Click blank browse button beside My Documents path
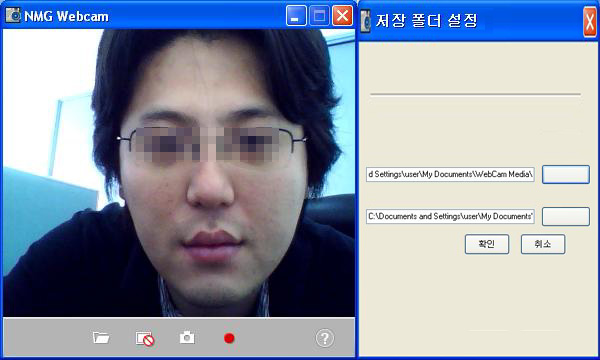The width and height of the screenshot is (600, 360). click(x=566, y=217)
